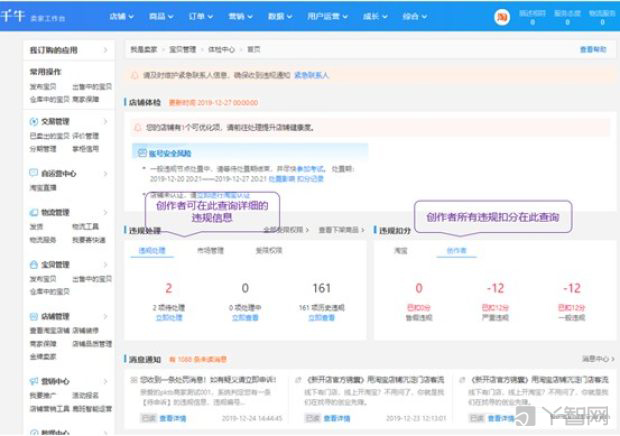The width and height of the screenshot is (620, 436).
Task: Click the 店铺管理 sidebar icon
Action: [x=34, y=316]
